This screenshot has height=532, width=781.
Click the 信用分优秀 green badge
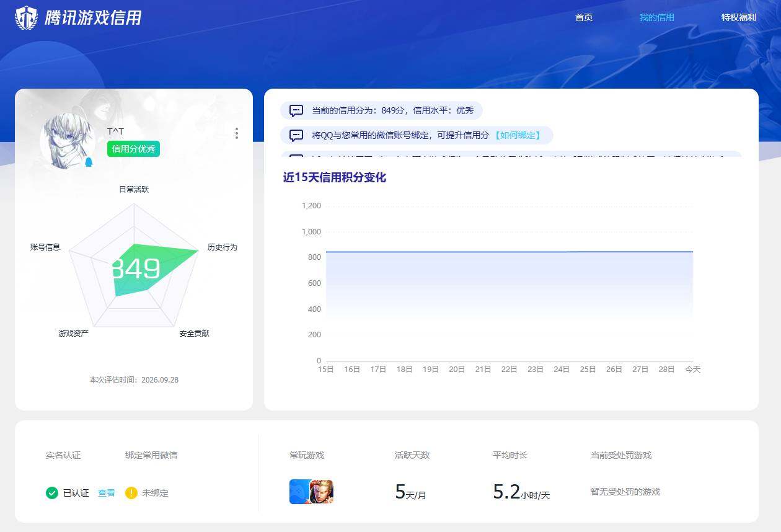(133, 149)
